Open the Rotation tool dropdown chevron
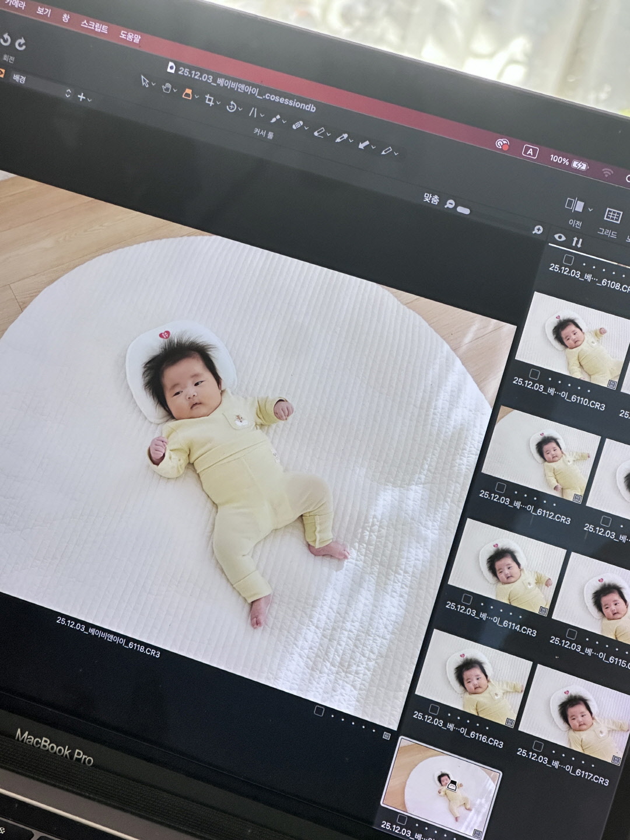 point(240,110)
